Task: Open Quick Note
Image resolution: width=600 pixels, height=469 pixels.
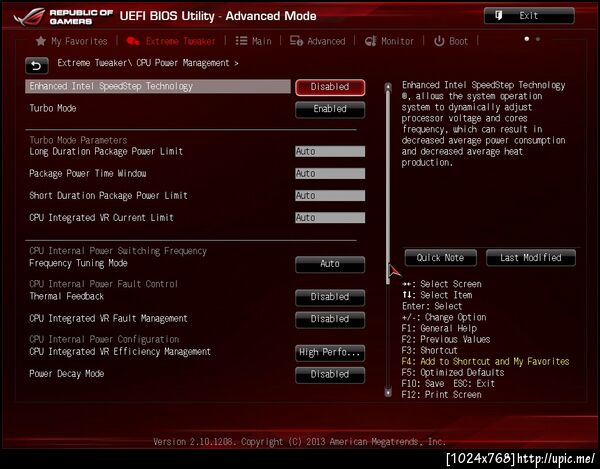Action: coord(440,258)
